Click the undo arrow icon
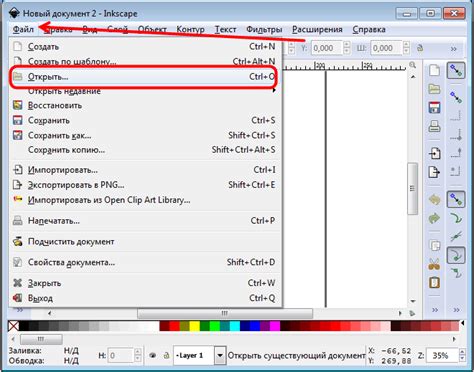Viewport: 474px width, 372px height. tap(434, 199)
